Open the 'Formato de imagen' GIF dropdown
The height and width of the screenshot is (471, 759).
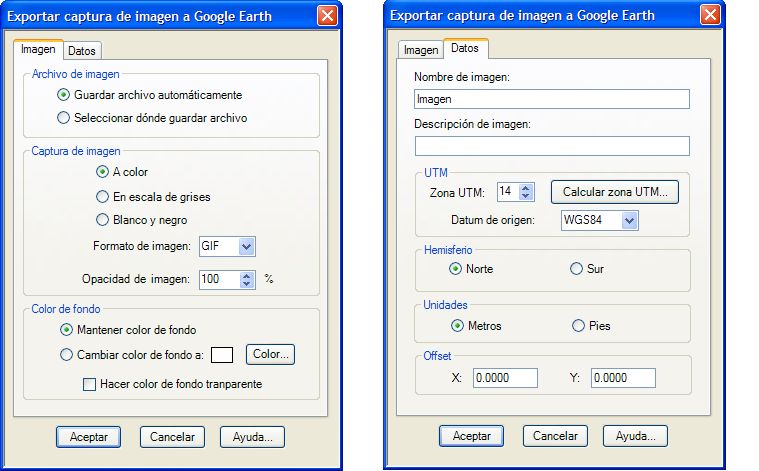(246, 246)
